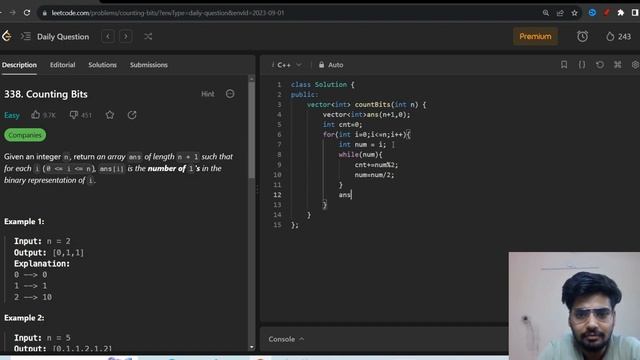Open the timer alarm clock icon
Viewport: 640px width, 360px height.
pyautogui.click(x=582, y=36)
